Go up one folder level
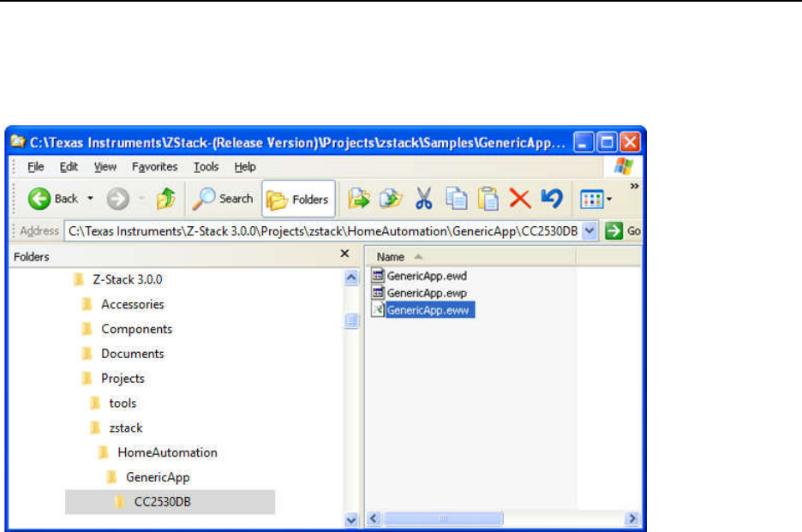802x532 pixels. pos(165,199)
